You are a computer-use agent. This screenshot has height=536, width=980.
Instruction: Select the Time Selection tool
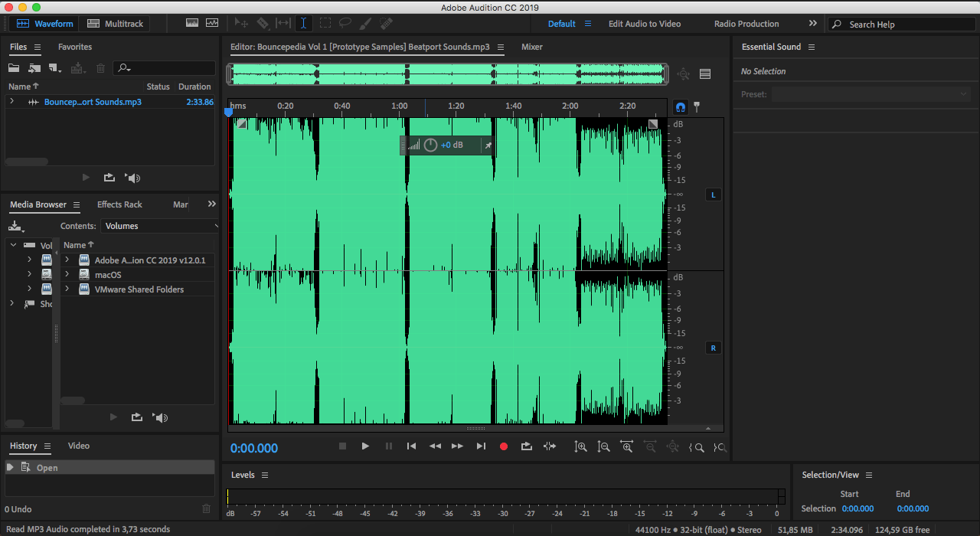click(303, 24)
